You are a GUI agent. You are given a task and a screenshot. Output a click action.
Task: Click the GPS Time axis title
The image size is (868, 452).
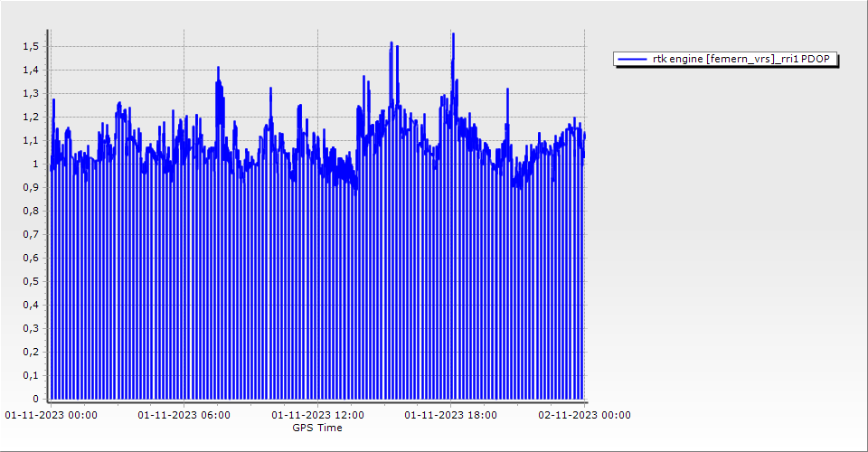point(317,428)
